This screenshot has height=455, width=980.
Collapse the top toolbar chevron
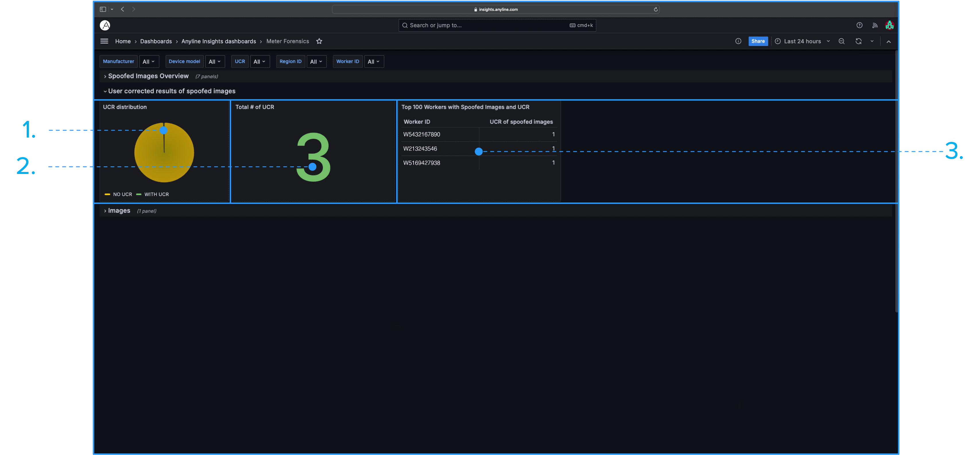(x=889, y=41)
